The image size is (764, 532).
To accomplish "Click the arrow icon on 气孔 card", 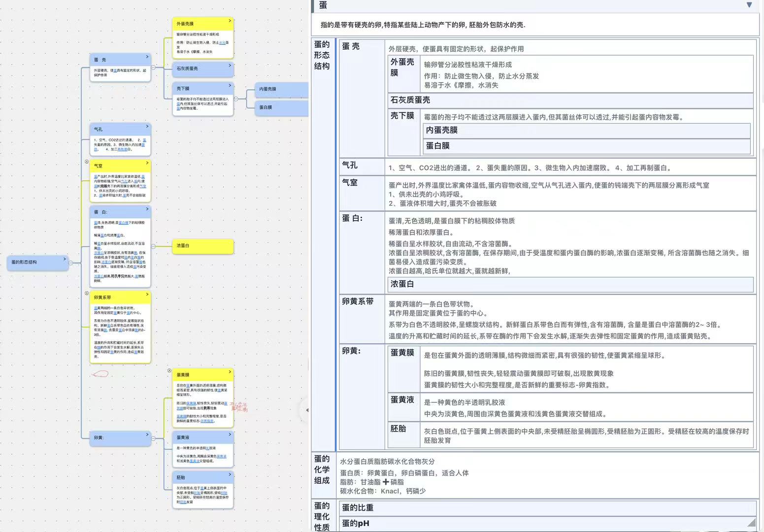I will pos(147,127).
